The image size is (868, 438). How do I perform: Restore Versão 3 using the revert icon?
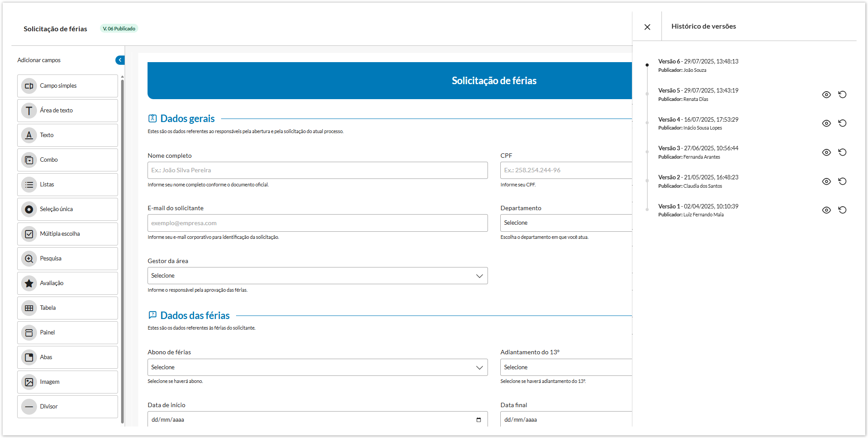(842, 152)
